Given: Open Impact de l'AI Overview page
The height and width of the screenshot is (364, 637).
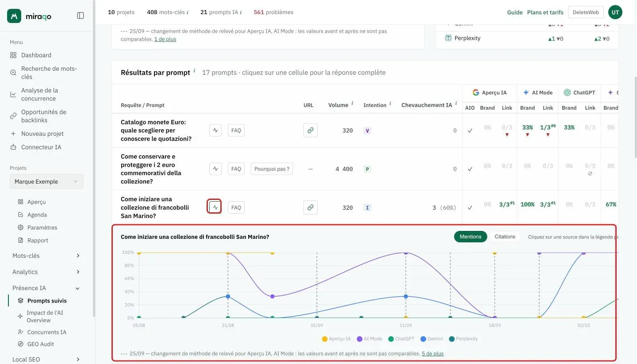Looking at the screenshot, I should click(45, 316).
